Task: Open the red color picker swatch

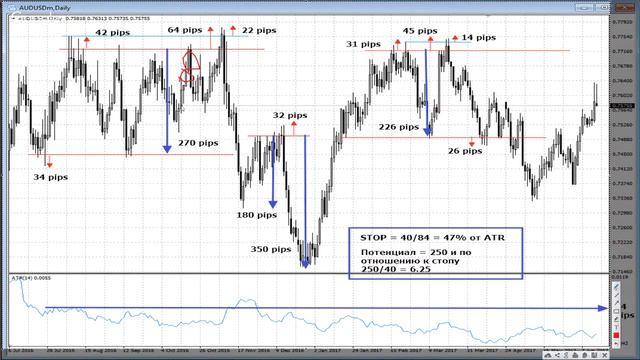Action: [616, 335]
